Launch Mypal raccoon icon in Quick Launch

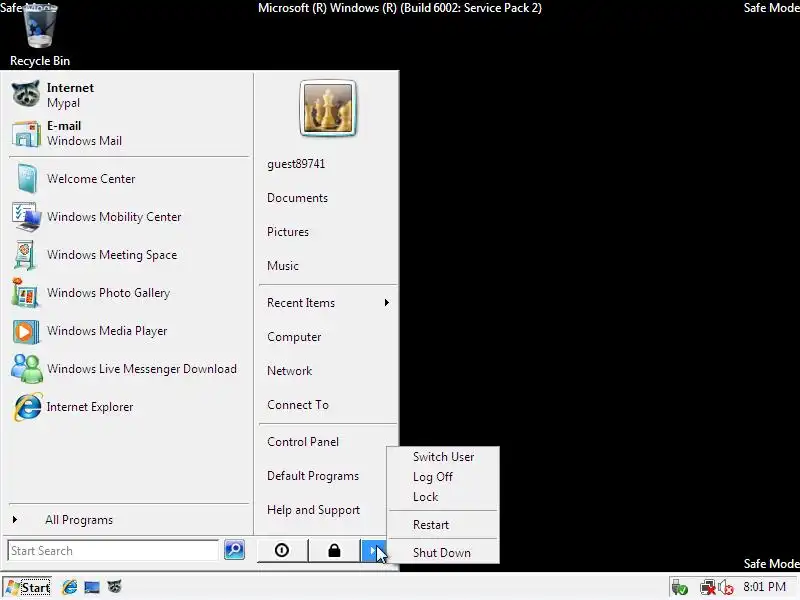click(115, 587)
